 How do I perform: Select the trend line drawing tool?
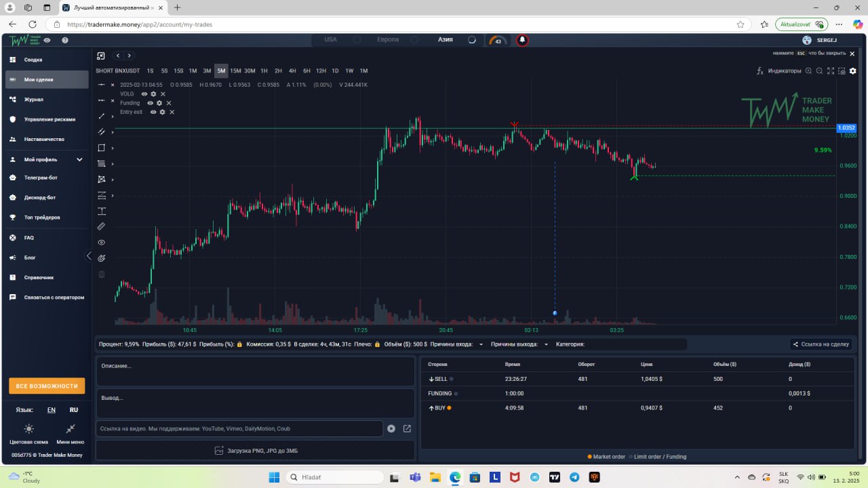point(102,117)
